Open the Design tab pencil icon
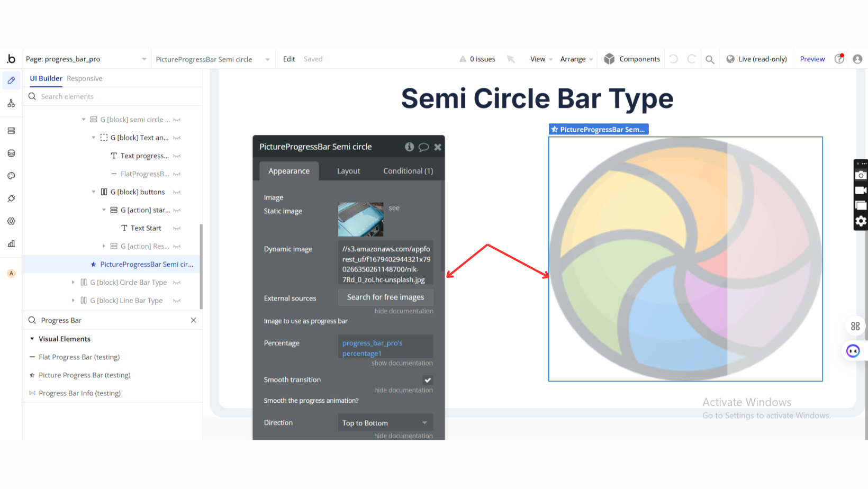The image size is (868, 489). (11, 80)
